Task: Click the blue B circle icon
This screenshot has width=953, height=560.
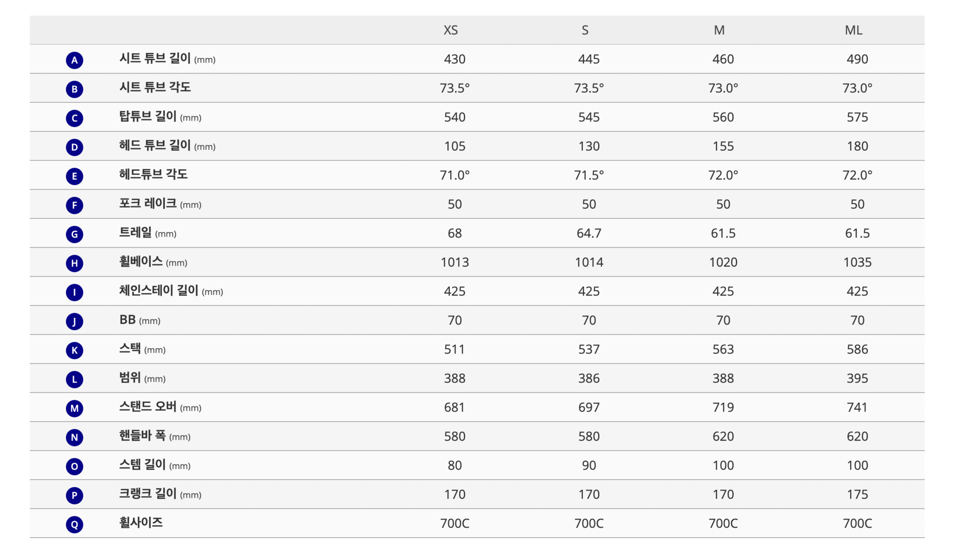Action: (x=74, y=89)
